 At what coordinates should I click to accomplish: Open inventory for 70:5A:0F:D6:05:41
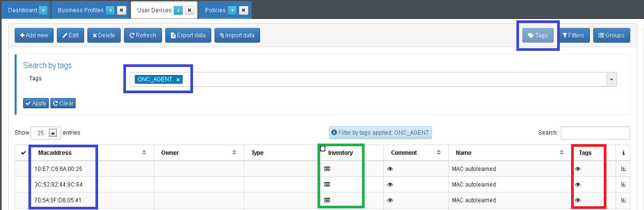click(327, 200)
